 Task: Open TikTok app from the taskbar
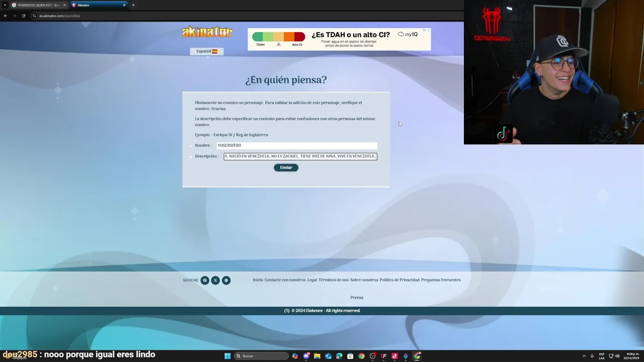[x=394, y=356]
